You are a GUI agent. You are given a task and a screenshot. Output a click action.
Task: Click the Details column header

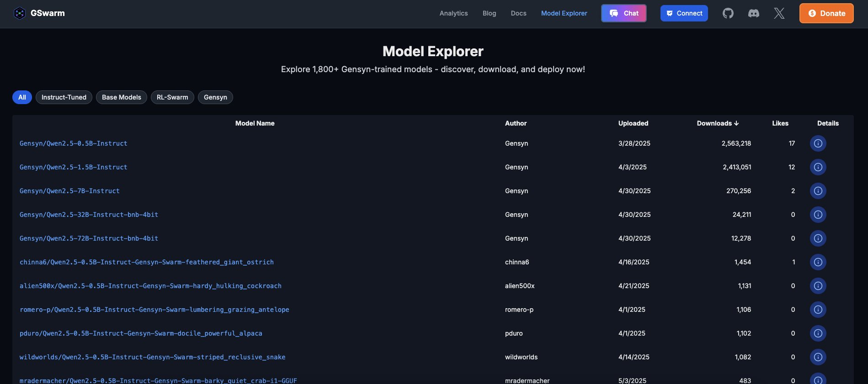[x=828, y=123]
